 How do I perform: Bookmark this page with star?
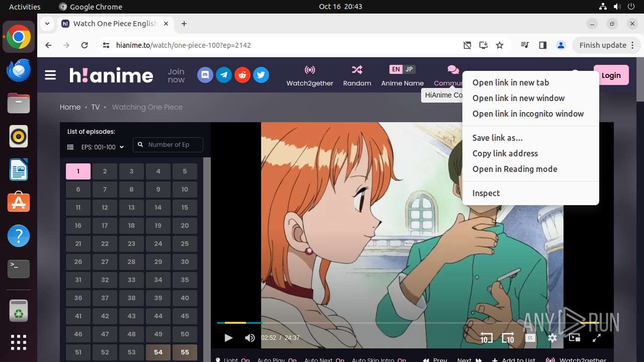[x=500, y=45]
